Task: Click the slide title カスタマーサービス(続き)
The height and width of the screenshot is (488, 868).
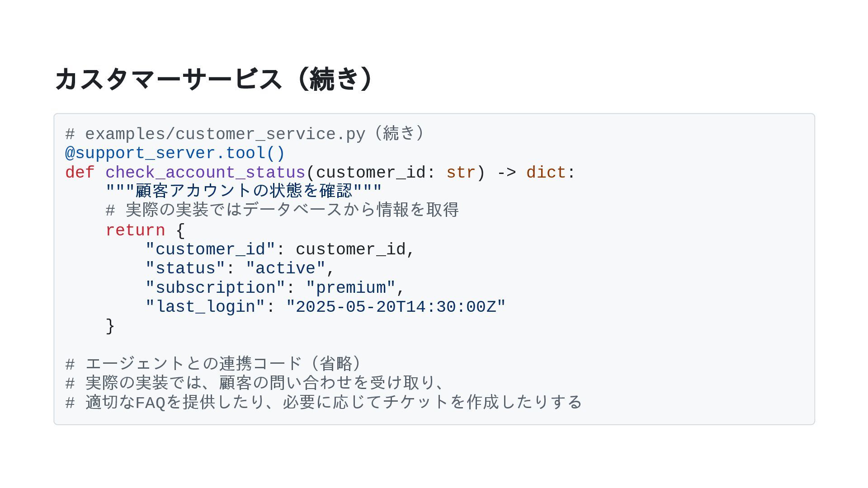Action: [x=214, y=79]
